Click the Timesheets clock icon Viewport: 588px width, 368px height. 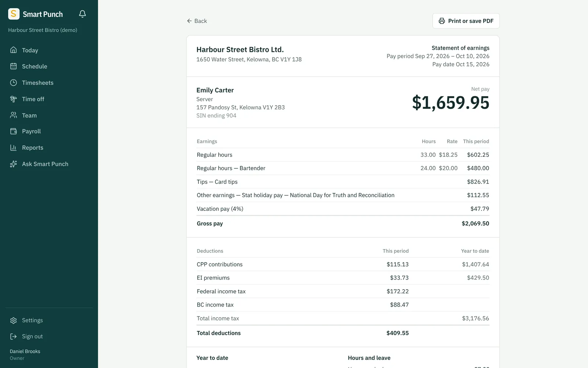point(14,83)
